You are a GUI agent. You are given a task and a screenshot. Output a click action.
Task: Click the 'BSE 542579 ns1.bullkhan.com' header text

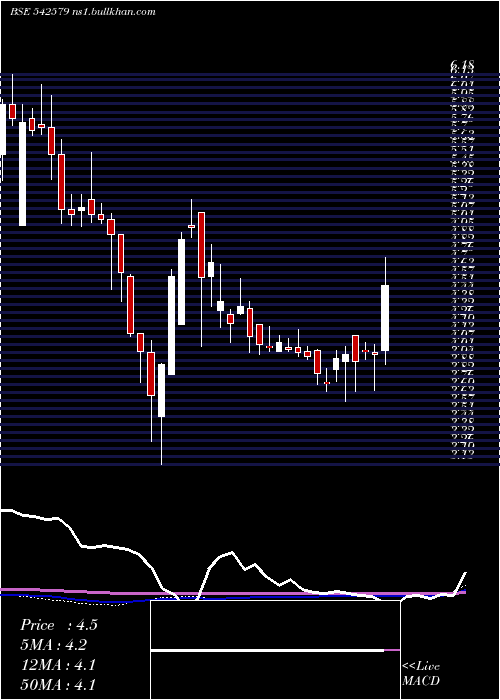coord(83,12)
